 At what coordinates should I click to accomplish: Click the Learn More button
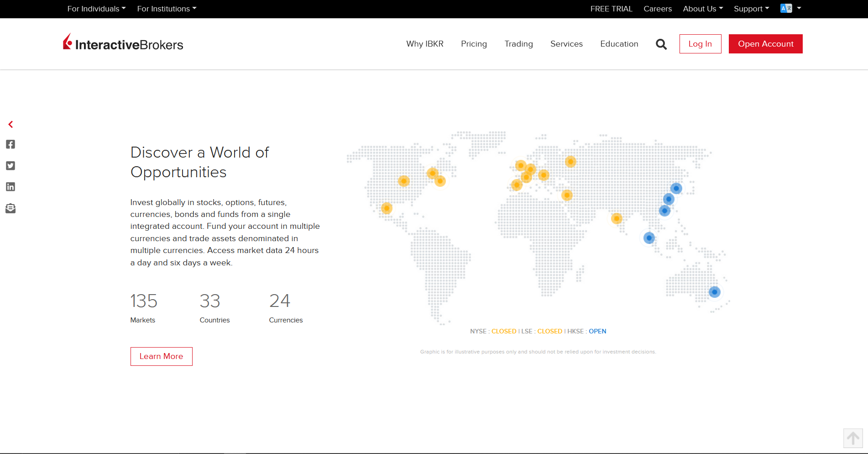[161, 356]
